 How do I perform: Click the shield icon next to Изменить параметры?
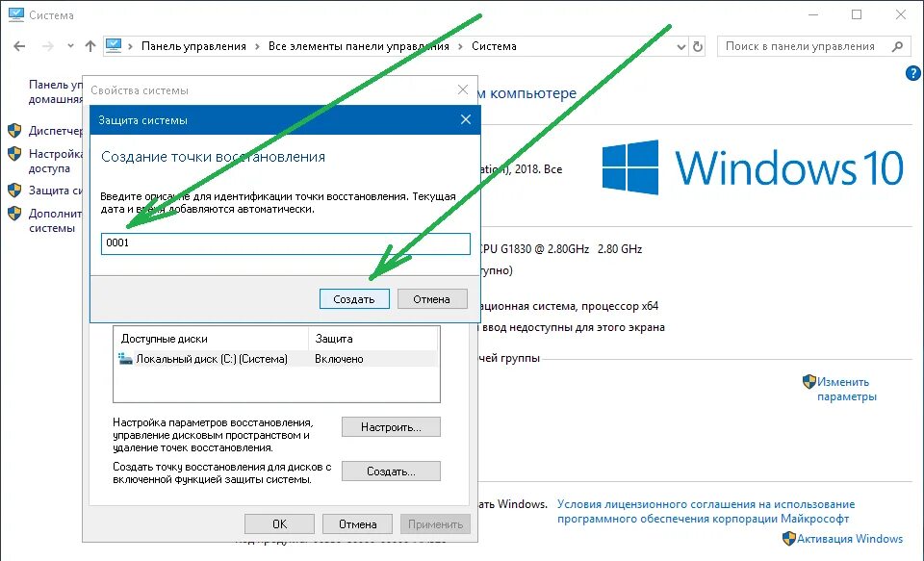(x=809, y=381)
